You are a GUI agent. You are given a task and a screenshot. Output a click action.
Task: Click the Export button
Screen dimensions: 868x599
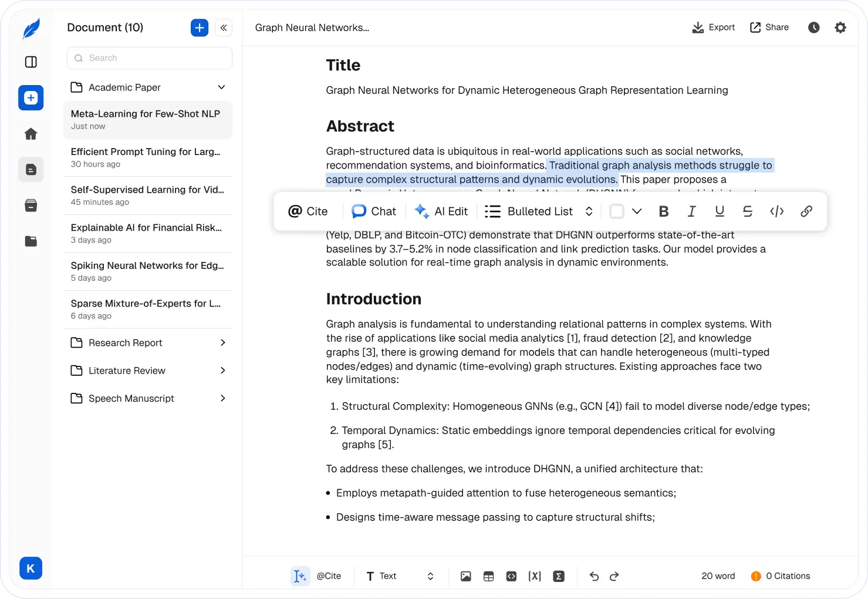[x=714, y=28]
